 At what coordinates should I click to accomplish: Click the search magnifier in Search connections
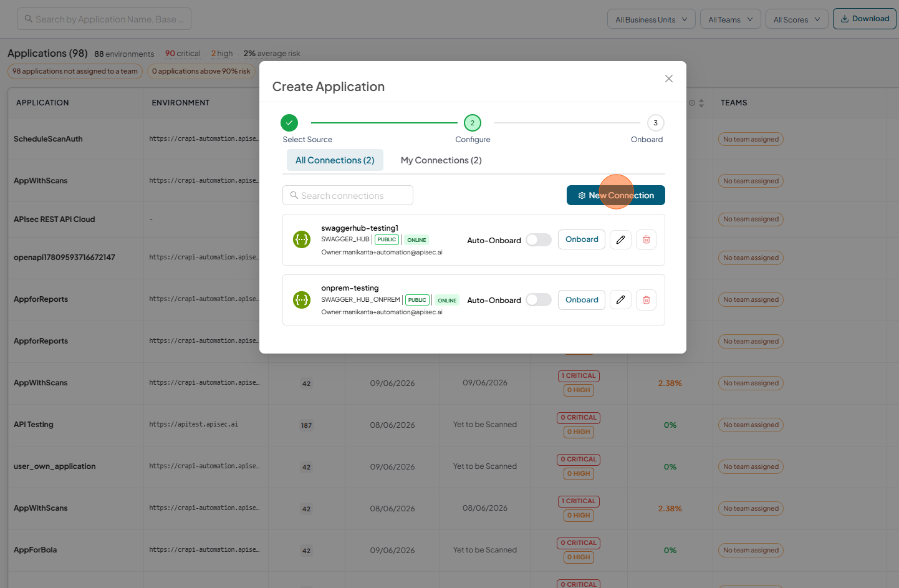294,195
